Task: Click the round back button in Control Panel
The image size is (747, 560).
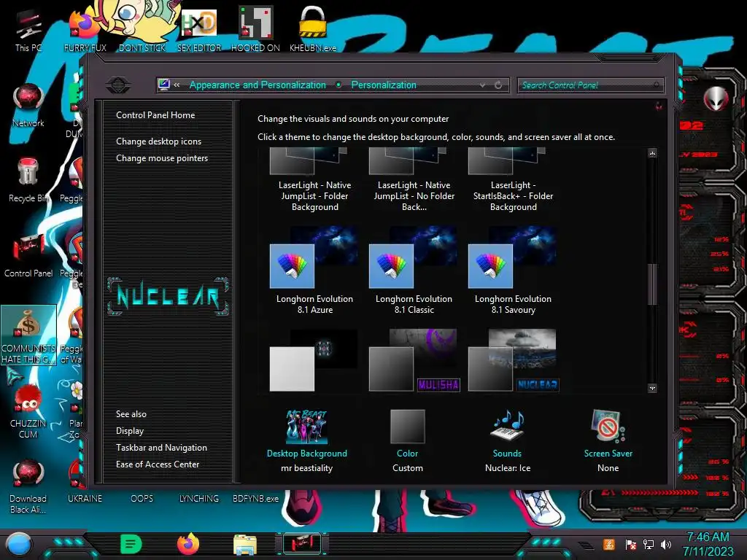Action: tap(118, 85)
